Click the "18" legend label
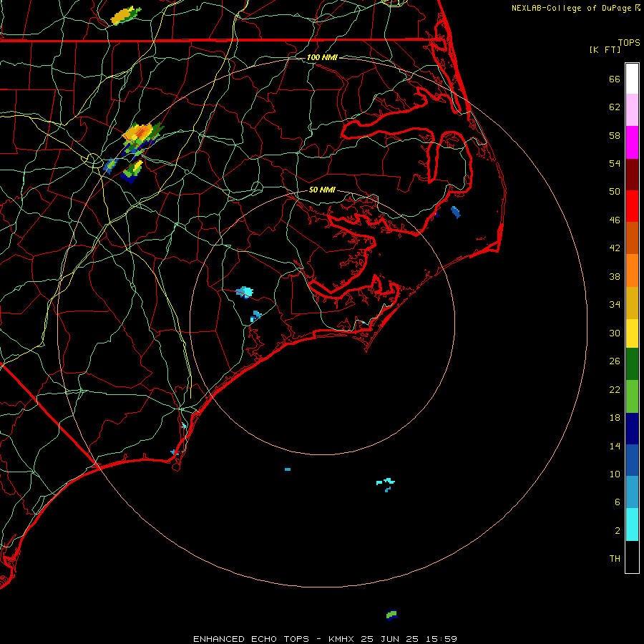 click(615, 418)
